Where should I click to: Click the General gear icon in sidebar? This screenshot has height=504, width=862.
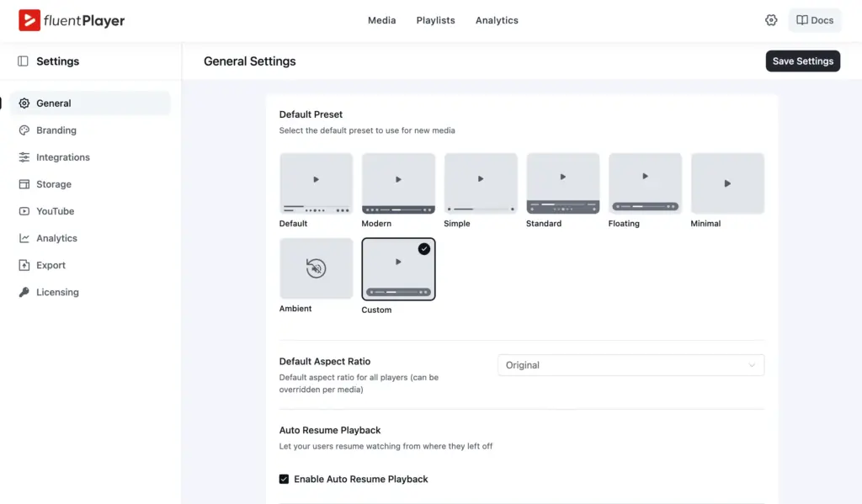pos(24,103)
